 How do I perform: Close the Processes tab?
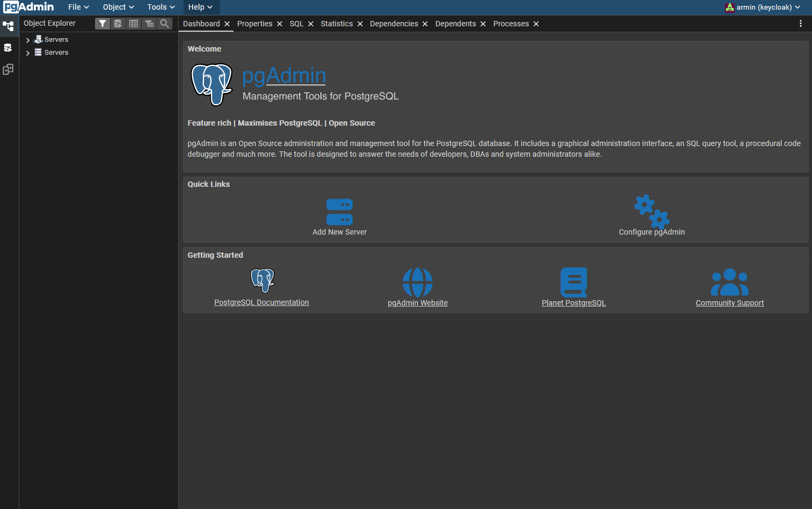coord(536,24)
